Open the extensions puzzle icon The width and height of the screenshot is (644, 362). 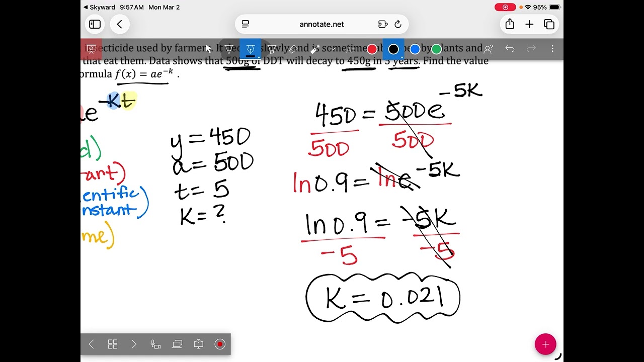click(x=382, y=24)
